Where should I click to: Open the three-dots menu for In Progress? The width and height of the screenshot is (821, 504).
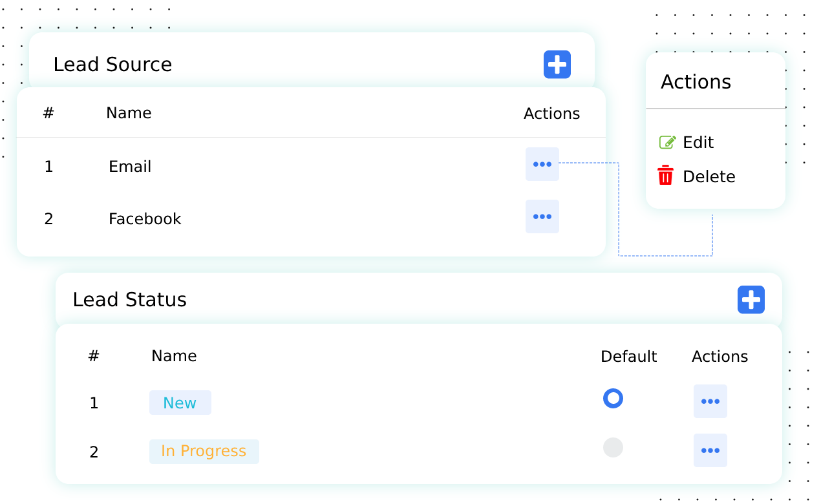(710, 450)
